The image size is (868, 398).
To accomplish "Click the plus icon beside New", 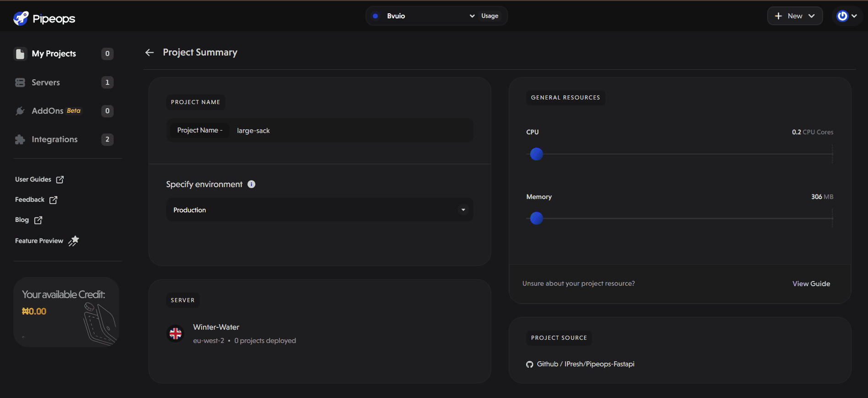I will pyautogui.click(x=778, y=16).
